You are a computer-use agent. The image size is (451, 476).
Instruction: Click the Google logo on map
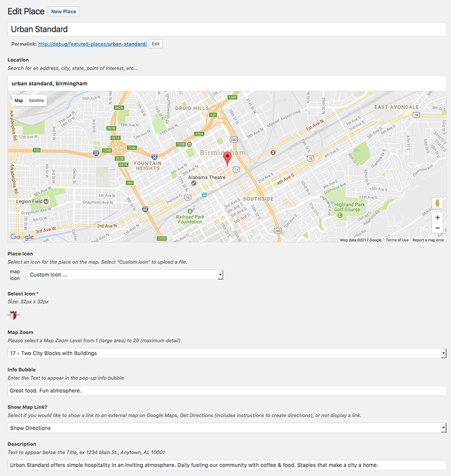click(x=22, y=237)
